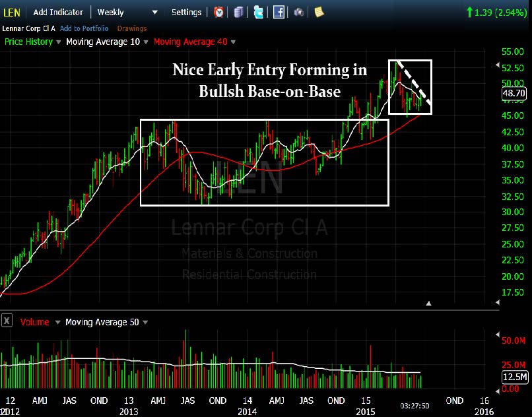Click the top price axis arrow near 52.50

pos(498,65)
